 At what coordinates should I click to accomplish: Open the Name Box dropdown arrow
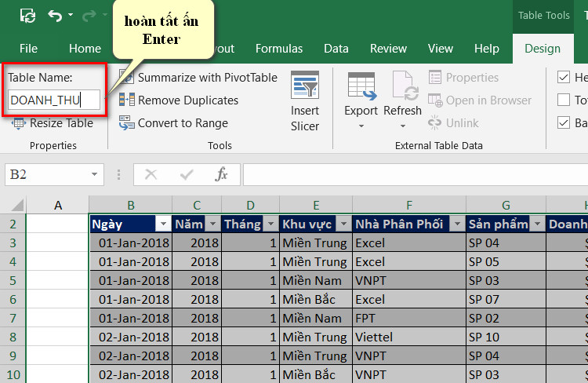click(95, 174)
